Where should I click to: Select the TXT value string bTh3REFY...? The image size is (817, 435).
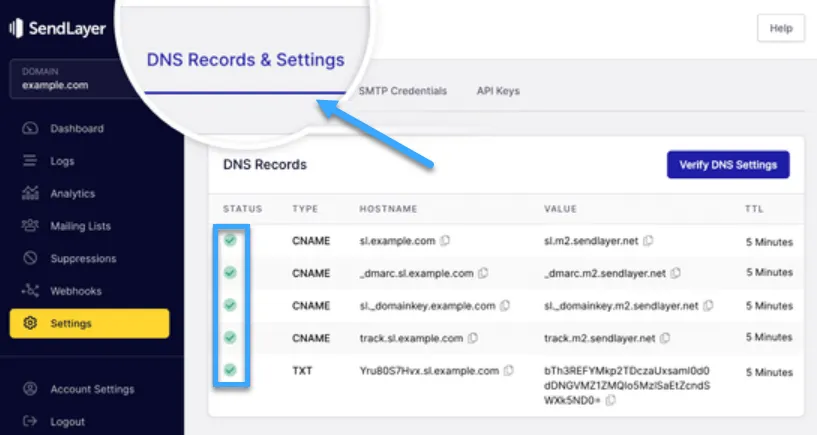[627, 386]
